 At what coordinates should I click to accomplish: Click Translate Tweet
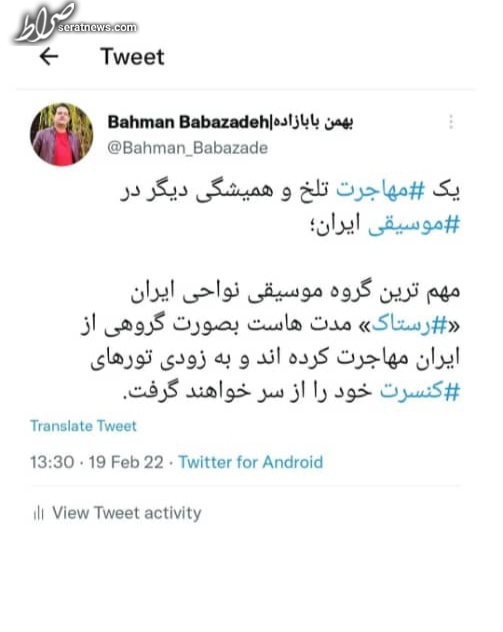(x=83, y=426)
